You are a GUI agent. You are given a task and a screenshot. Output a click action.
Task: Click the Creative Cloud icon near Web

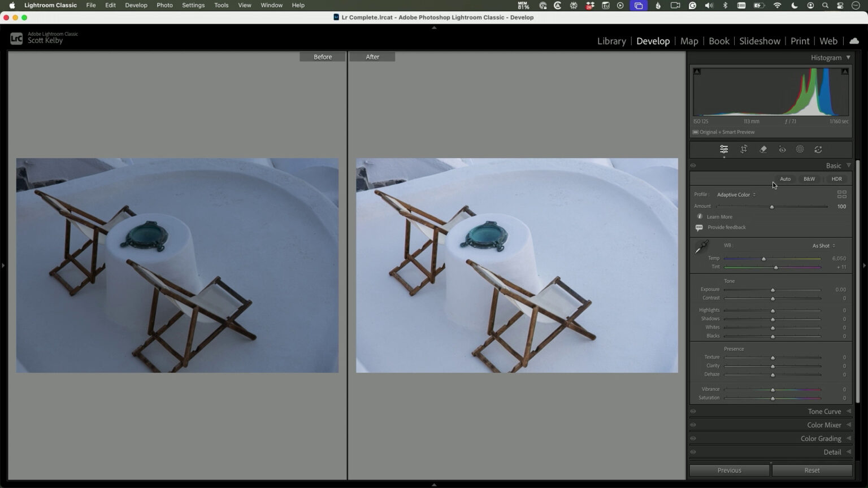click(854, 41)
